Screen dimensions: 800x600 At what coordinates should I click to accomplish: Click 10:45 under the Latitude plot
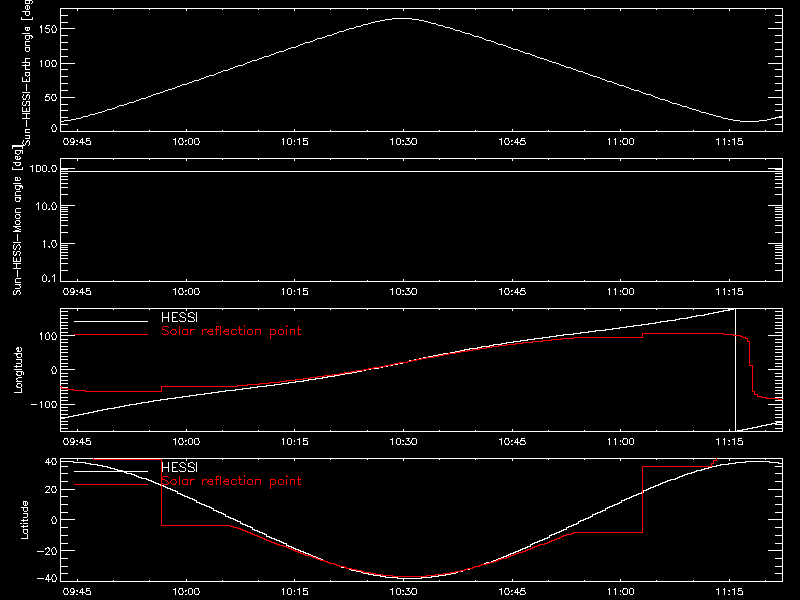point(512,592)
